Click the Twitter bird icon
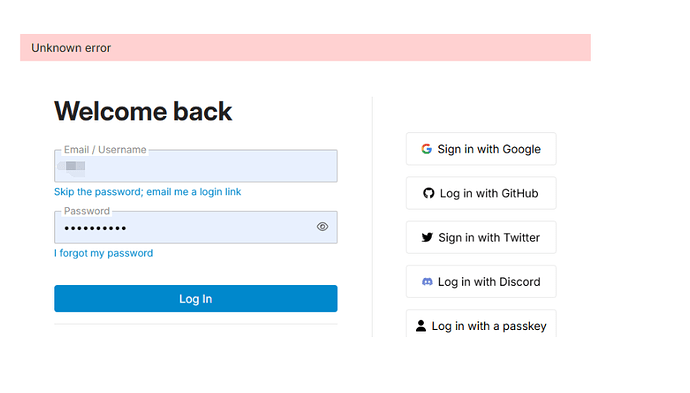This screenshot has height=393, width=690. tap(427, 238)
